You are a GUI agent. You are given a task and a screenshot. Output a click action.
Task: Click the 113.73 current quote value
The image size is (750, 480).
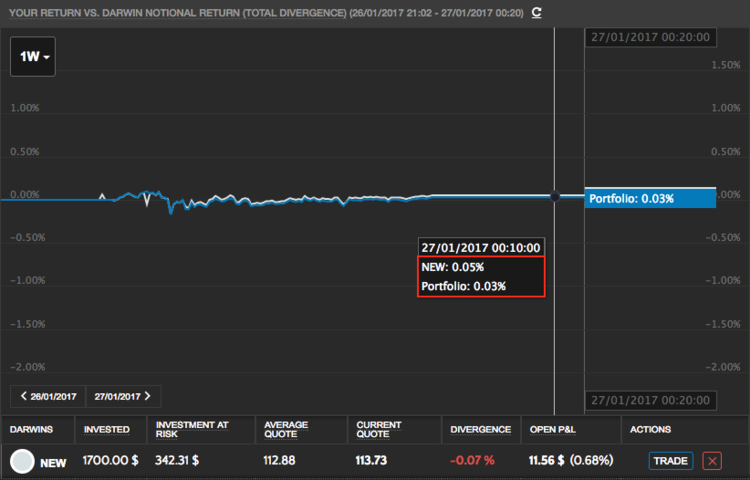pyautogui.click(x=372, y=460)
